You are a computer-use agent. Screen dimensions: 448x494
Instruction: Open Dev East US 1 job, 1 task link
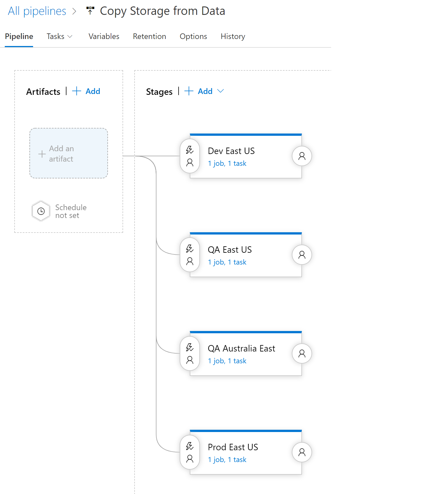point(227,164)
